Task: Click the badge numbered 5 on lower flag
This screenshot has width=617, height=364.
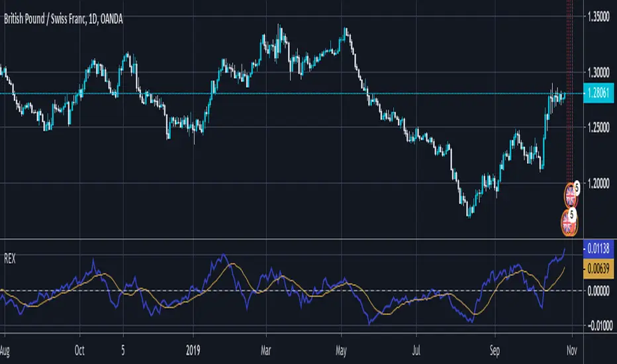Action: (571, 215)
